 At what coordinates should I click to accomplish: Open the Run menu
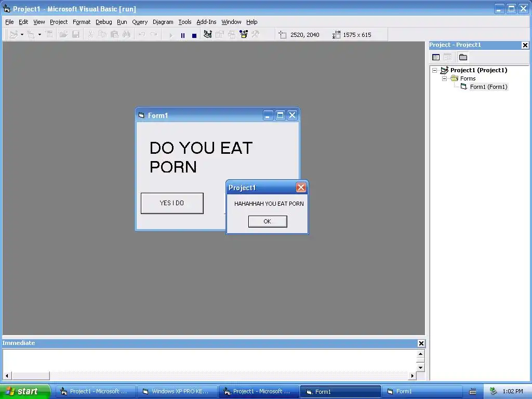click(122, 22)
